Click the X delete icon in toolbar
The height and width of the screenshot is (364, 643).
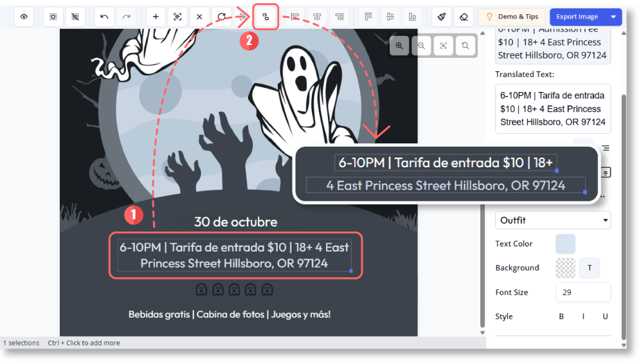pyautogui.click(x=199, y=17)
